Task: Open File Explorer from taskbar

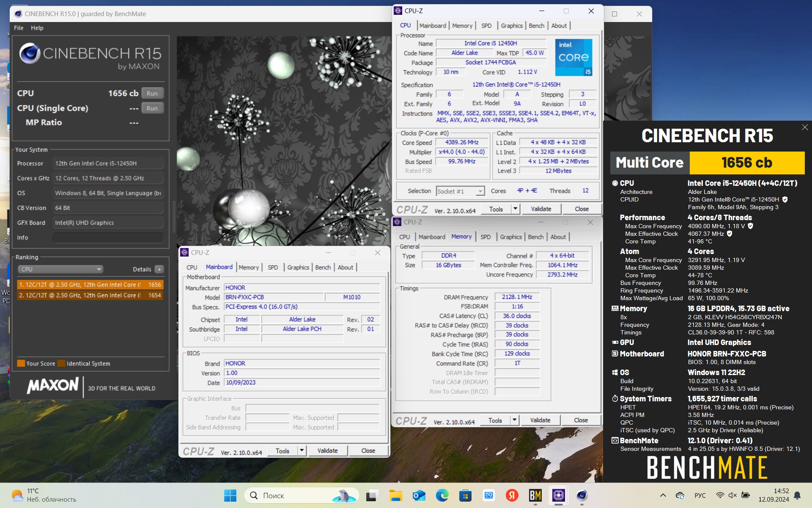Action: [395, 495]
